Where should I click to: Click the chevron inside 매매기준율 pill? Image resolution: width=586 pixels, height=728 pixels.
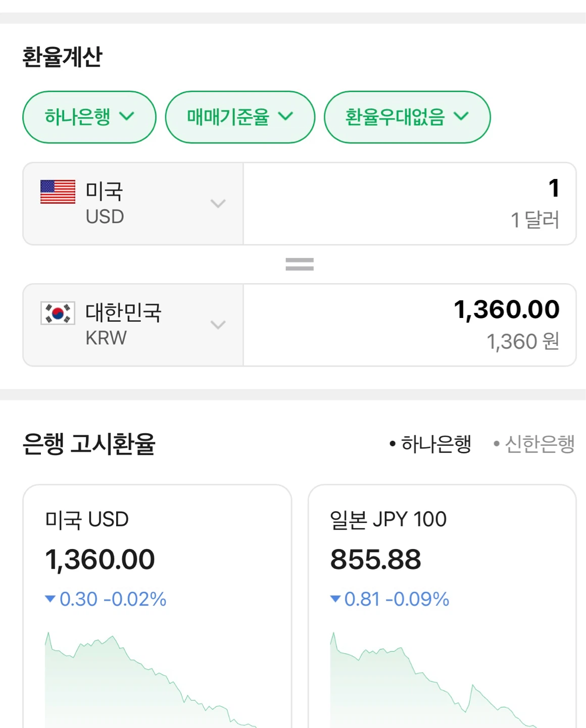(x=285, y=117)
